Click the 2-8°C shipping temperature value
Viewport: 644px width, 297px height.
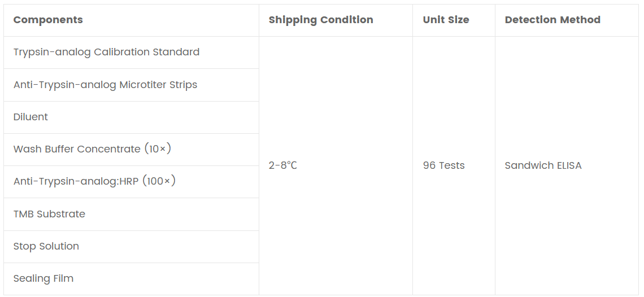pos(283,165)
